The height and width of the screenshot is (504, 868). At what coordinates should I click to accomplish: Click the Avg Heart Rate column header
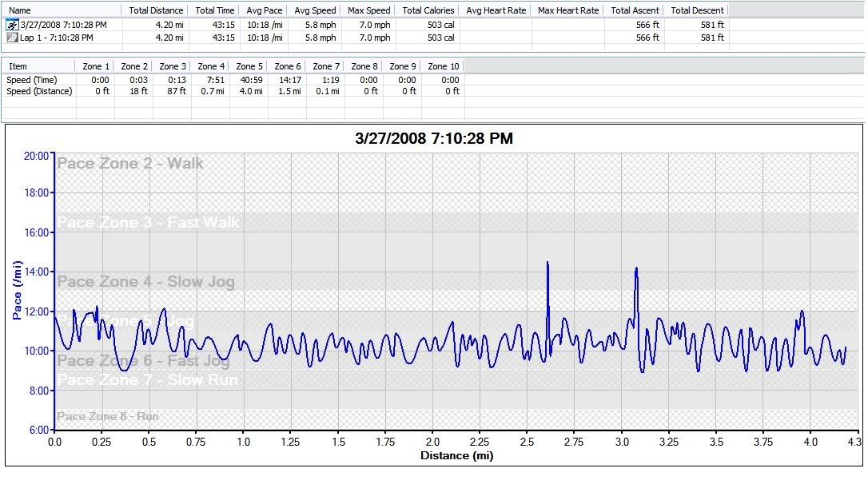pos(496,10)
